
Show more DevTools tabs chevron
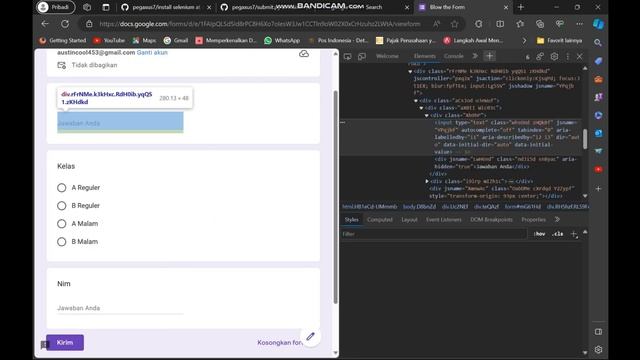point(475,56)
